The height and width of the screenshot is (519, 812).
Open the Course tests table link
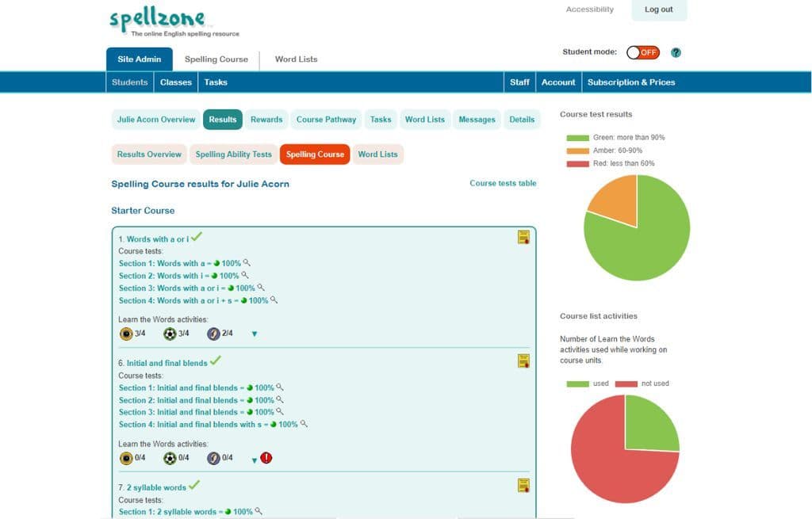click(x=503, y=183)
